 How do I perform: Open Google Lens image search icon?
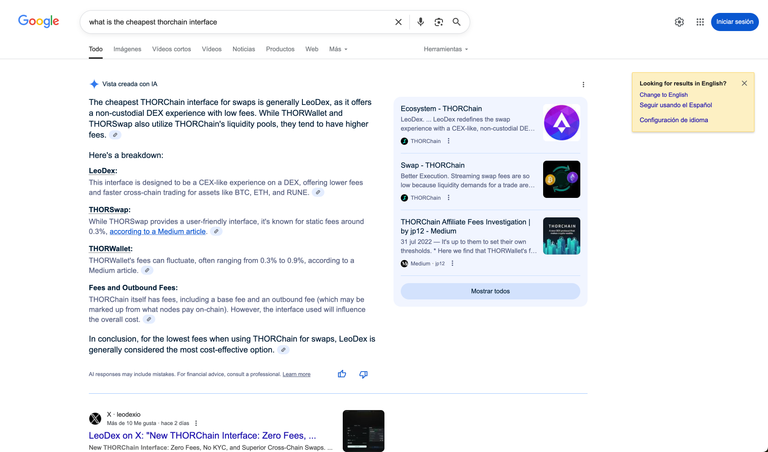pyautogui.click(x=438, y=22)
